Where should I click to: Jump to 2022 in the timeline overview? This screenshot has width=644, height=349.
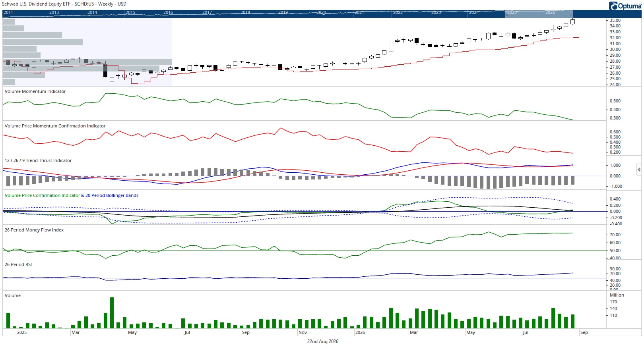pos(398,12)
